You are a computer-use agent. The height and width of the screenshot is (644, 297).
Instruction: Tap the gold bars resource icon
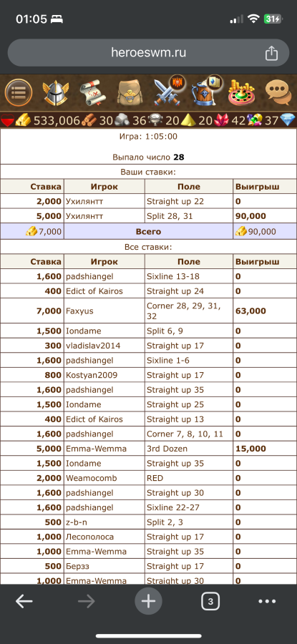coord(23,120)
